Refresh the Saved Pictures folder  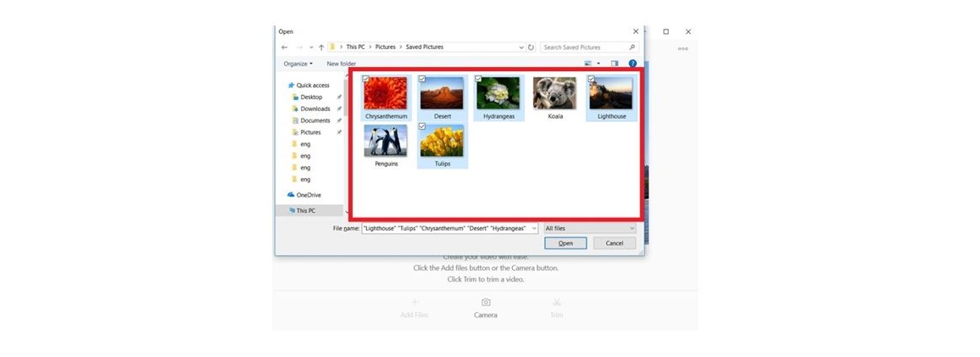coord(531,47)
